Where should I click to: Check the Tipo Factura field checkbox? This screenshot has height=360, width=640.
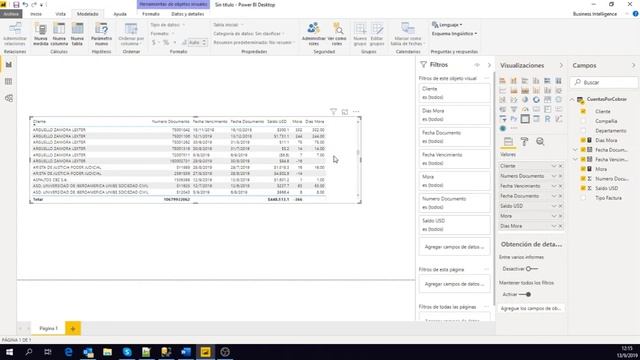coord(583,198)
